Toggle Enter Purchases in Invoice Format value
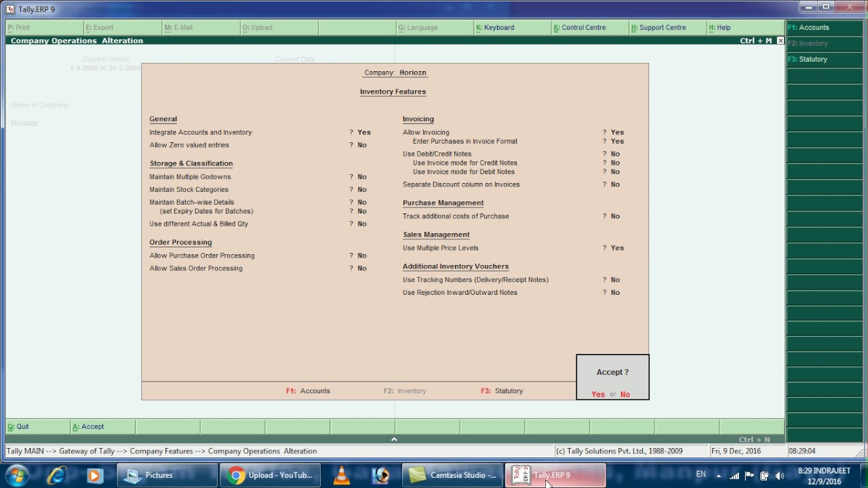This screenshot has height=488, width=868. 617,141
